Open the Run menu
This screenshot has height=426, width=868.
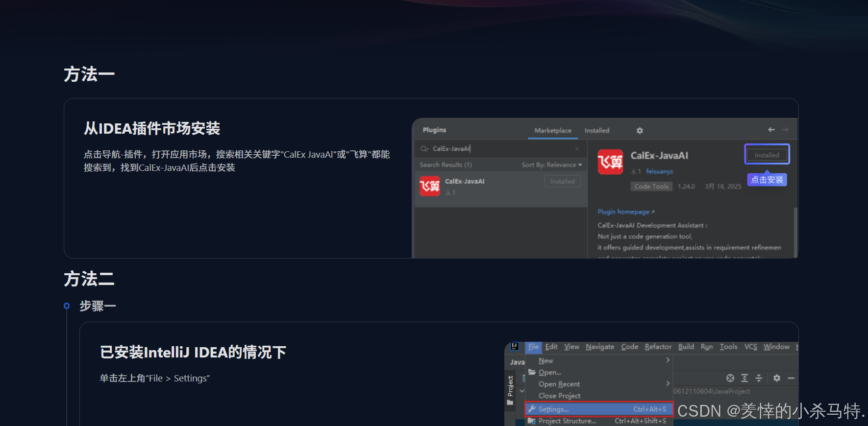[x=707, y=347]
